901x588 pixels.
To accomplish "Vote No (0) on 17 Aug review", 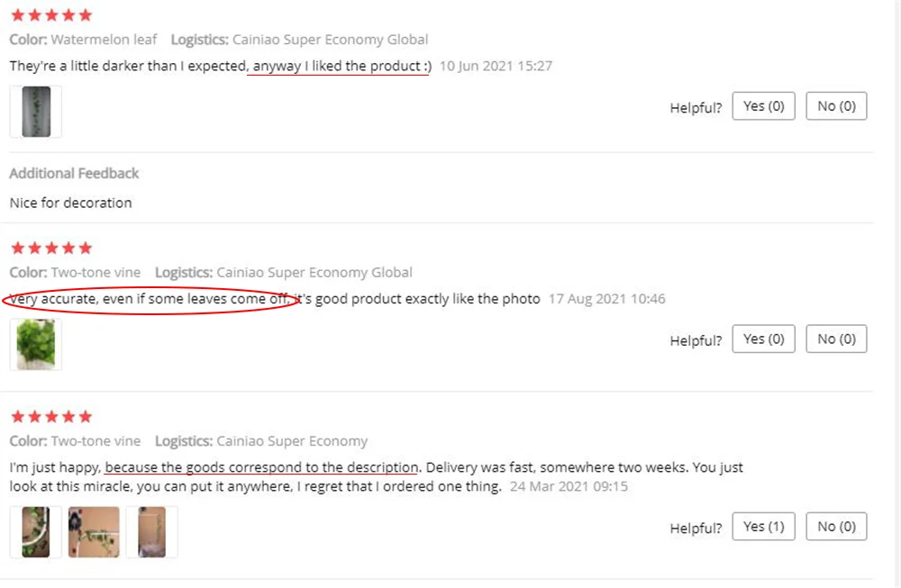I will [836, 339].
